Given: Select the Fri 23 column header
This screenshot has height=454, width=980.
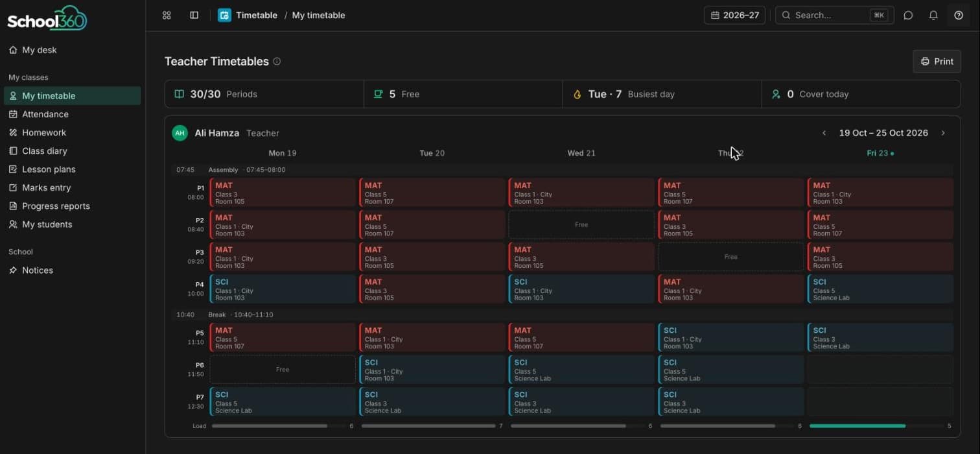Looking at the screenshot, I should pos(880,153).
